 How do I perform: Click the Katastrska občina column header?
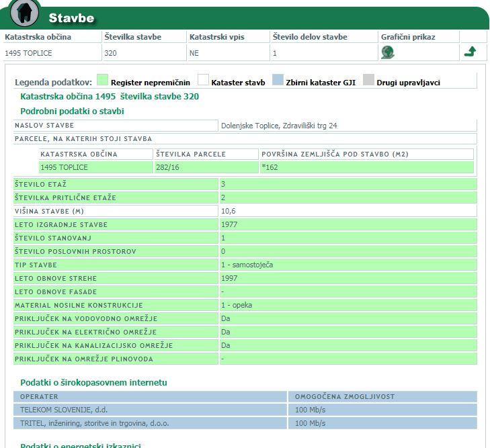(x=38, y=37)
